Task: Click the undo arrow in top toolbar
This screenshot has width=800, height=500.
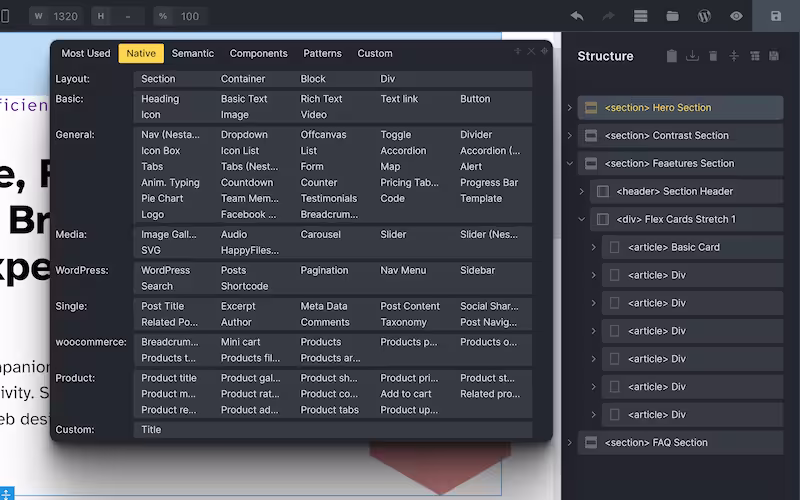Action: [577, 16]
